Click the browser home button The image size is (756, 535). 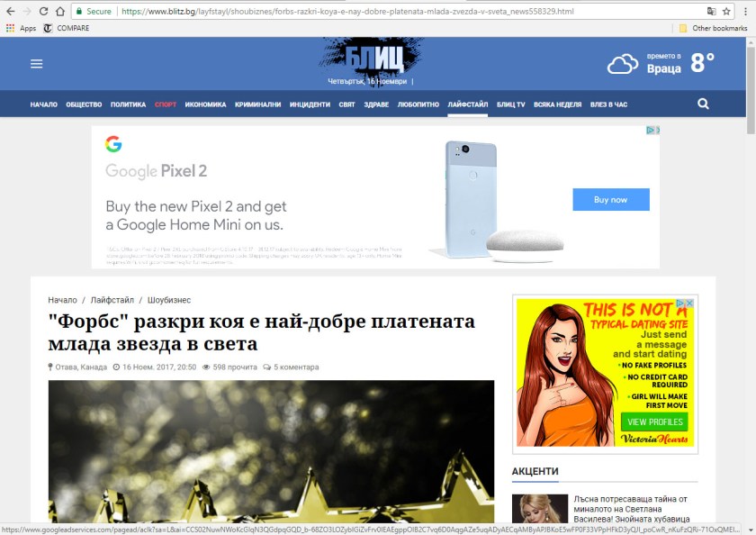click(59, 12)
